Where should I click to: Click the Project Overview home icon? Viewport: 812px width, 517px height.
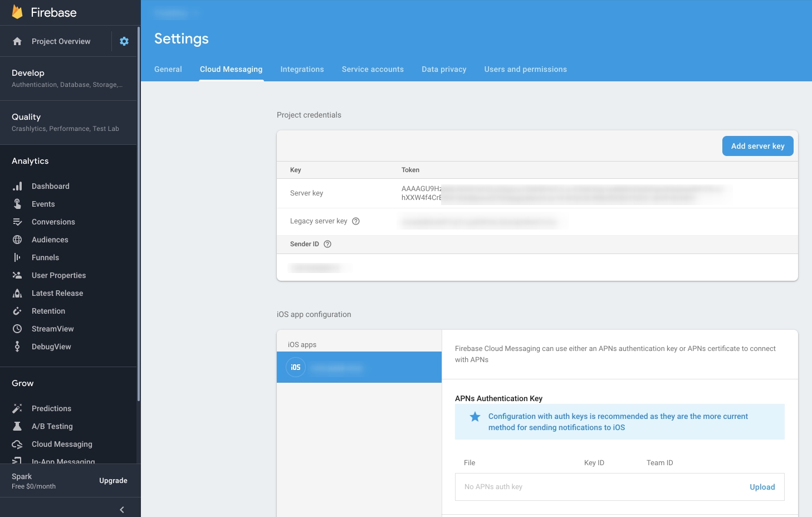coord(17,41)
